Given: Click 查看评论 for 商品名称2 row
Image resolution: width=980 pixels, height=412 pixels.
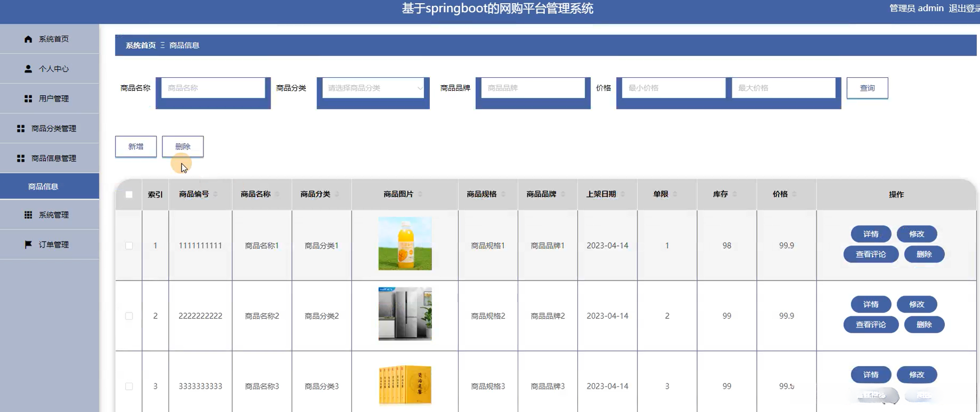Looking at the screenshot, I should click(871, 325).
